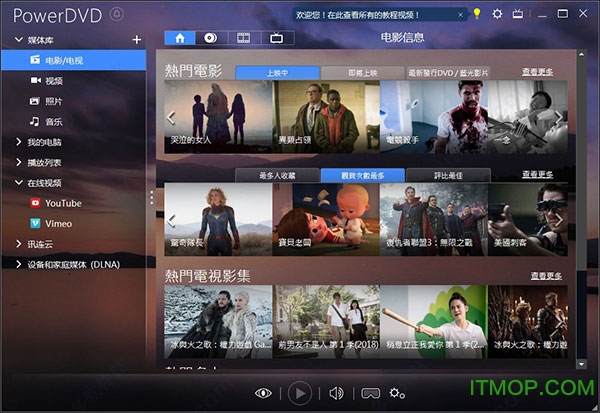Open 驚奇隊長 movie thumbnail
Image resolution: width=600 pixels, height=413 pixels.
point(218,219)
